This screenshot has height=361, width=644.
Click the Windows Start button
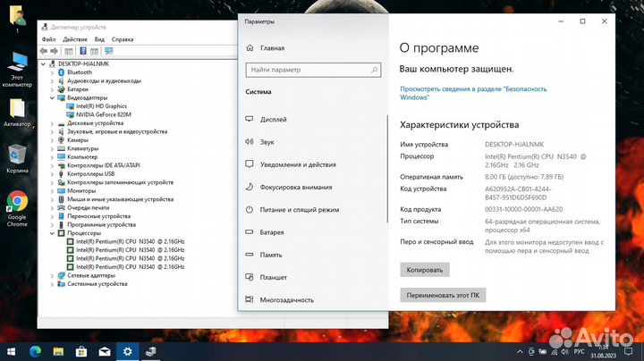pyautogui.click(x=12, y=351)
